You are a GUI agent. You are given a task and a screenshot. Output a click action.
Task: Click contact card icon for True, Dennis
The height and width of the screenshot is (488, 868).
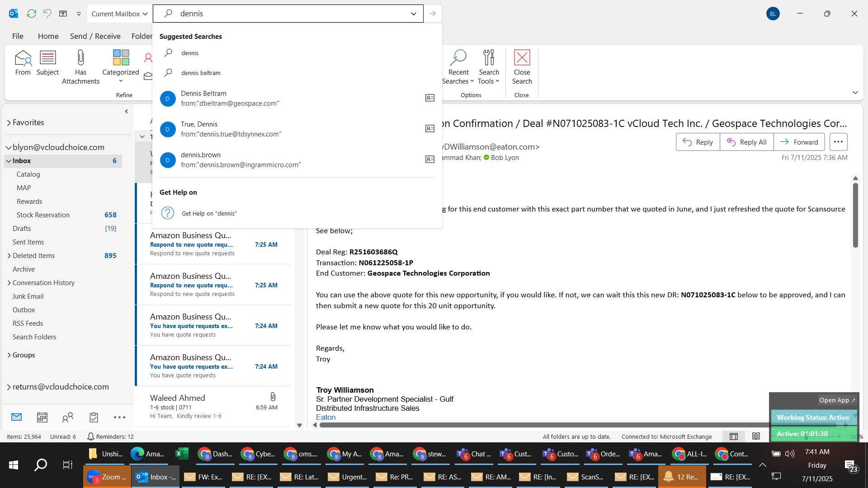(430, 129)
